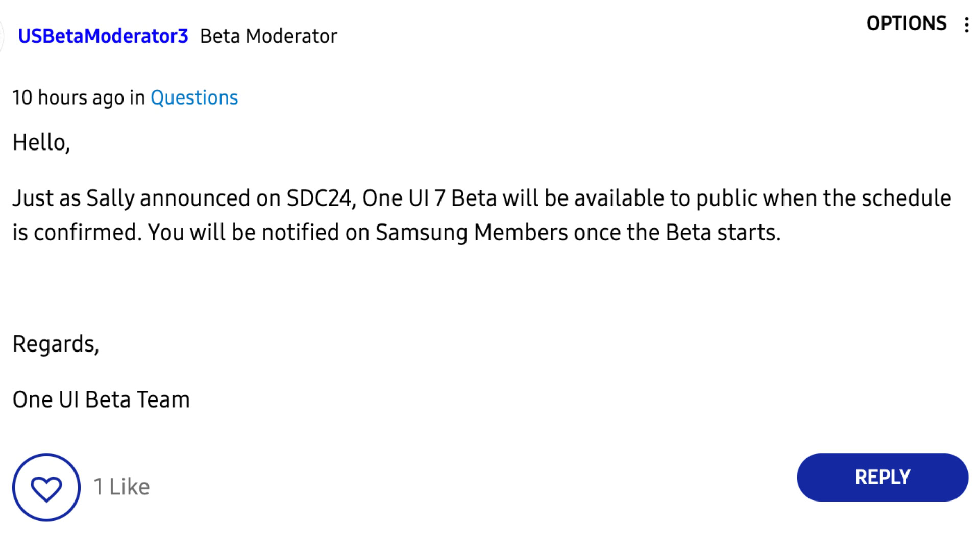
Task: Click the Hello greeting line
Action: [x=41, y=142]
